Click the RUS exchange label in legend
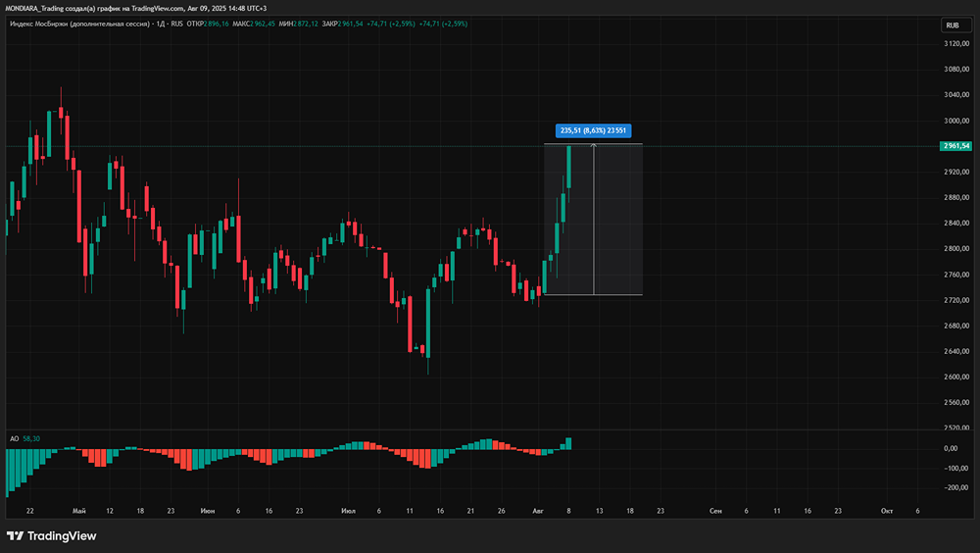980x553 pixels. (x=176, y=24)
